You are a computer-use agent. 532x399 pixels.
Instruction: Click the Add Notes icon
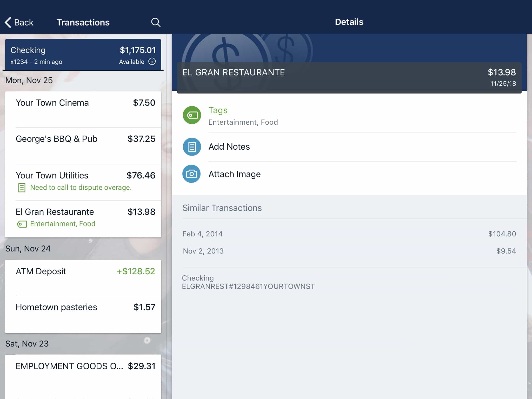pyautogui.click(x=192, y=147)
